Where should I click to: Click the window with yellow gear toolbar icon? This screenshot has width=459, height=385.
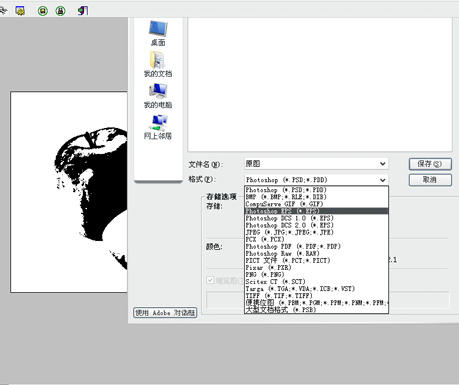click(x=20, y=10)
